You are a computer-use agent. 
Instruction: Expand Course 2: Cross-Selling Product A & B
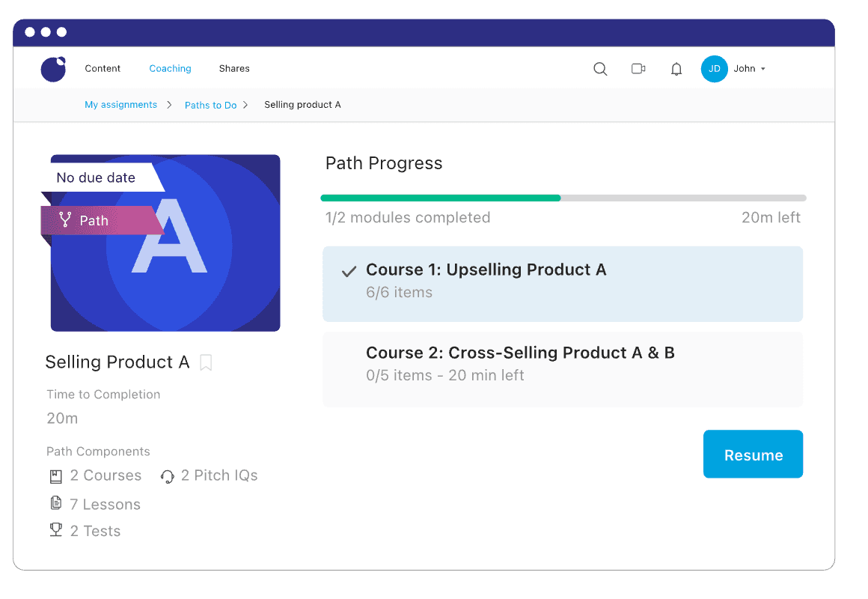coord(563,368)
